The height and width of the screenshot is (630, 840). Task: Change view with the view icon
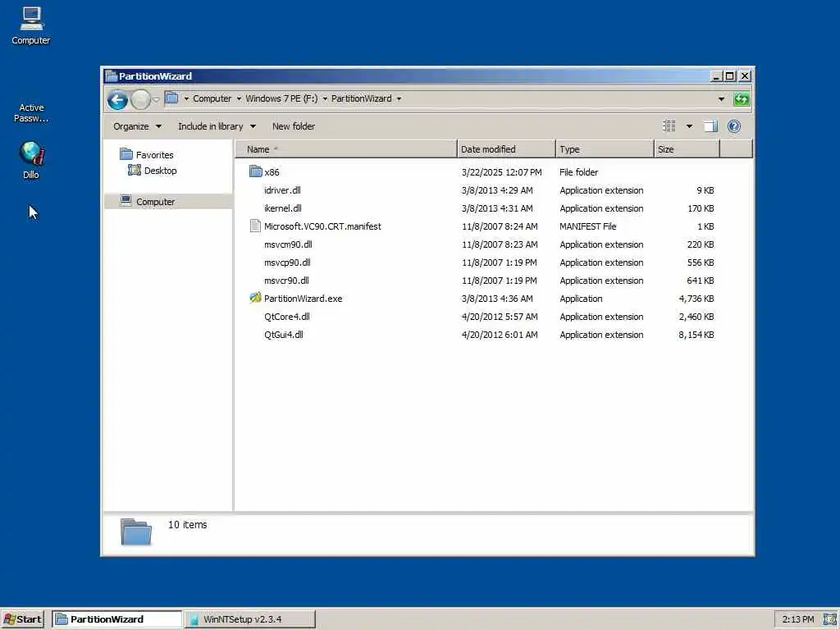669,126
